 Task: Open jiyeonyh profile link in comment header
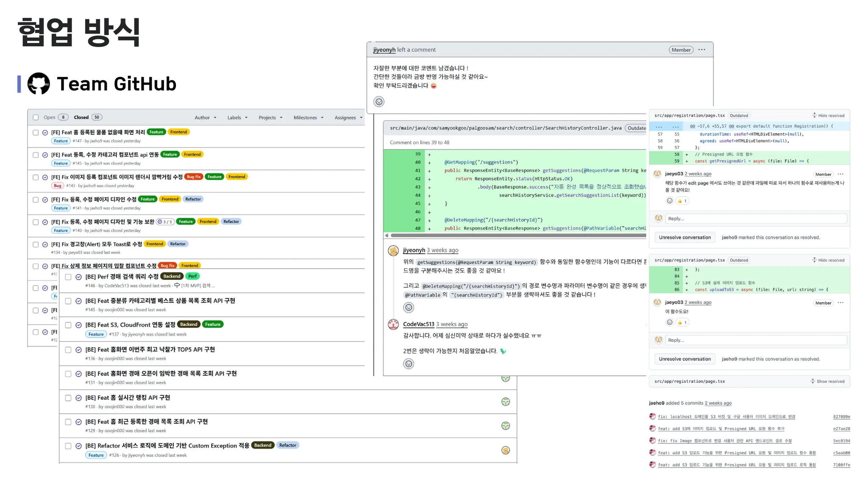coord(384,50)
